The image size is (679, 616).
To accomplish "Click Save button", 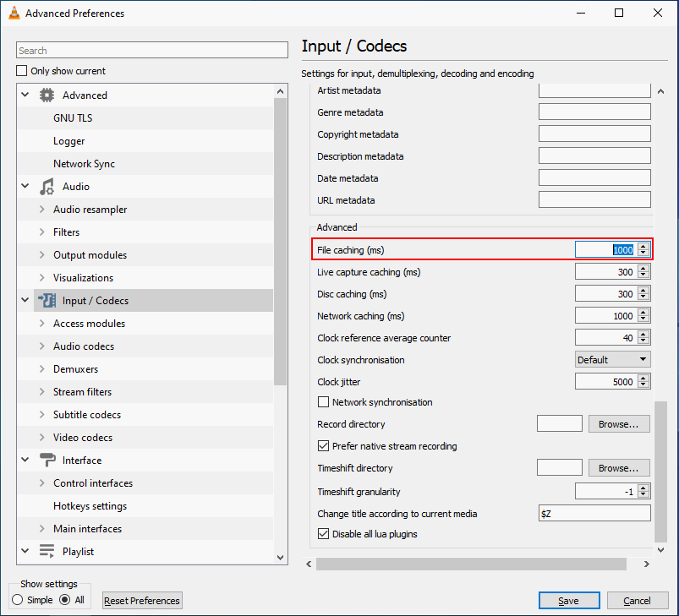I will point(568,601).
